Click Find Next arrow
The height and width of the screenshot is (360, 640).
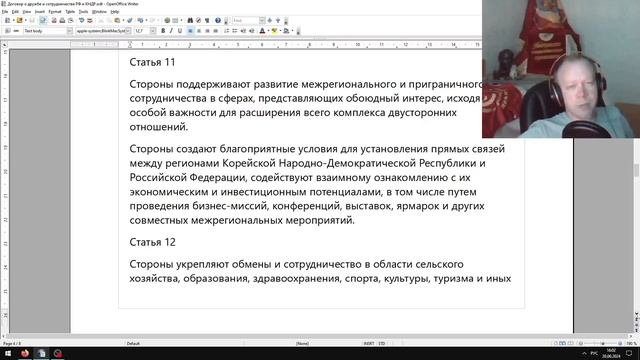(x=270, y=20)
